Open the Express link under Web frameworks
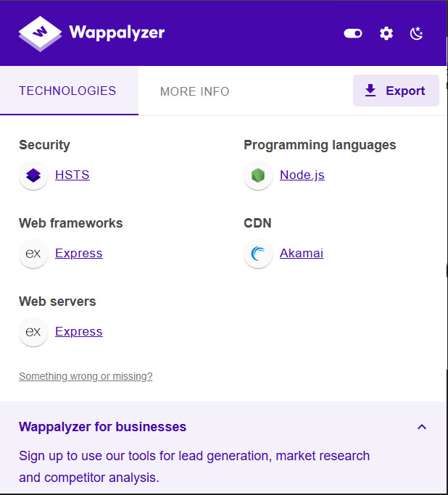This screenshot has height=495, width=448. pyautogui.click(x=79, y=253)
